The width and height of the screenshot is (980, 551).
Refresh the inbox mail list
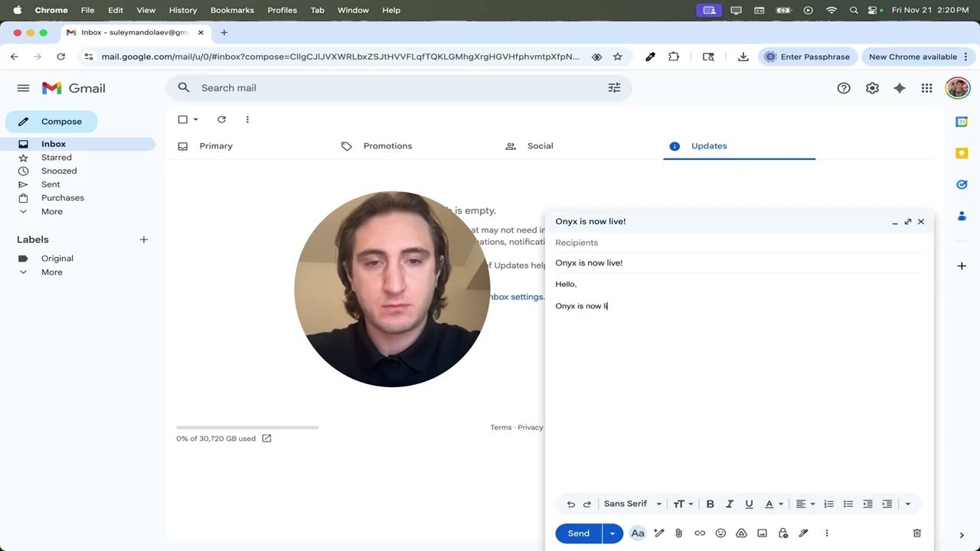[x=221, y=119]
